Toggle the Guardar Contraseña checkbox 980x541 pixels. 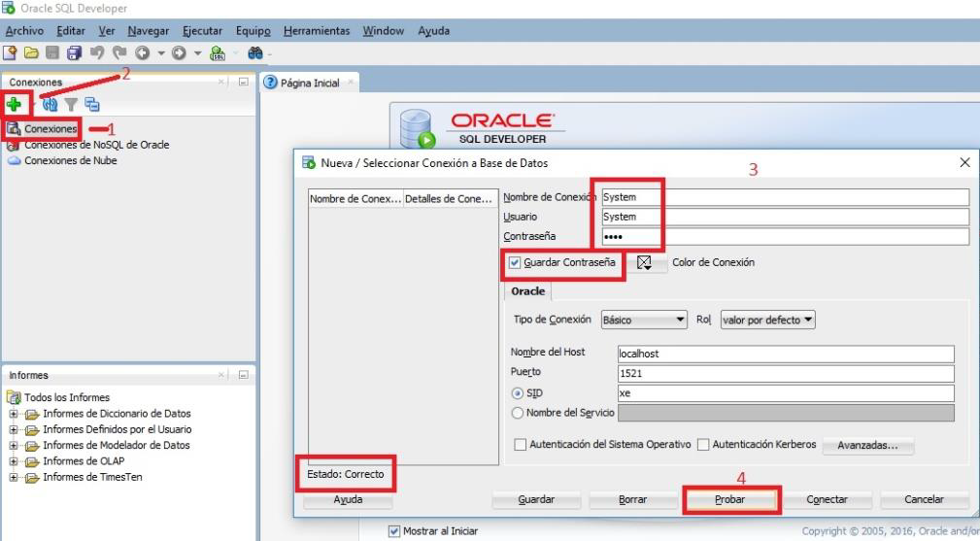515,262
